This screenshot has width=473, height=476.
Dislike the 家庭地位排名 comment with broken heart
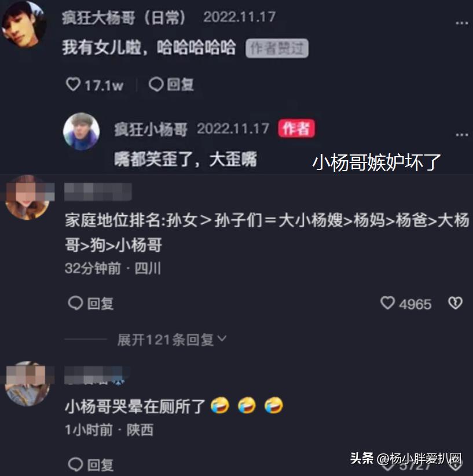(x=455, y=303)
